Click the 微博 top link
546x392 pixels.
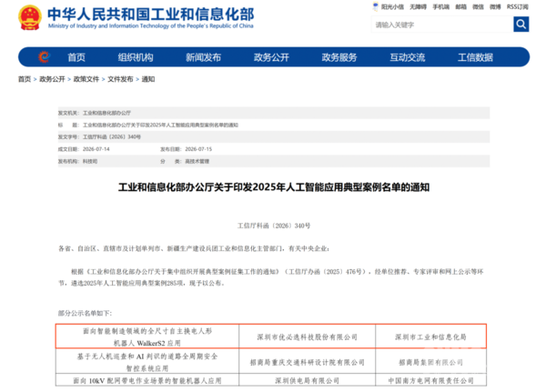495,7
